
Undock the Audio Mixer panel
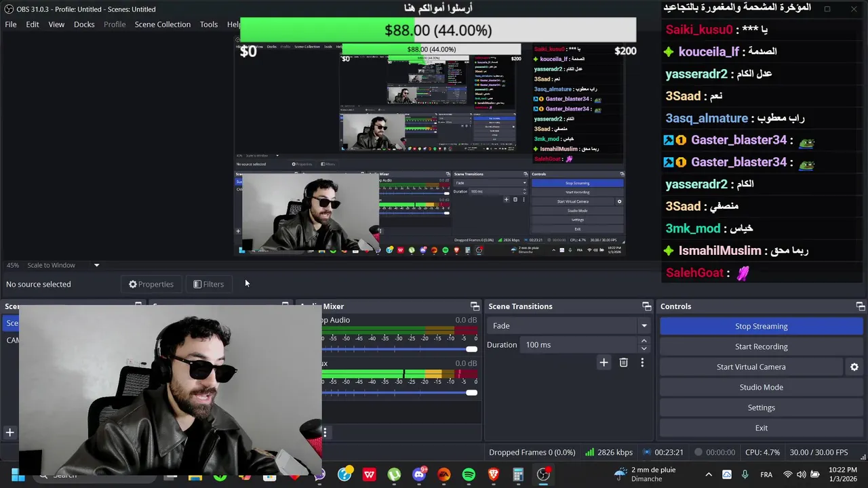pyautogui.click(x=475, y=306)
